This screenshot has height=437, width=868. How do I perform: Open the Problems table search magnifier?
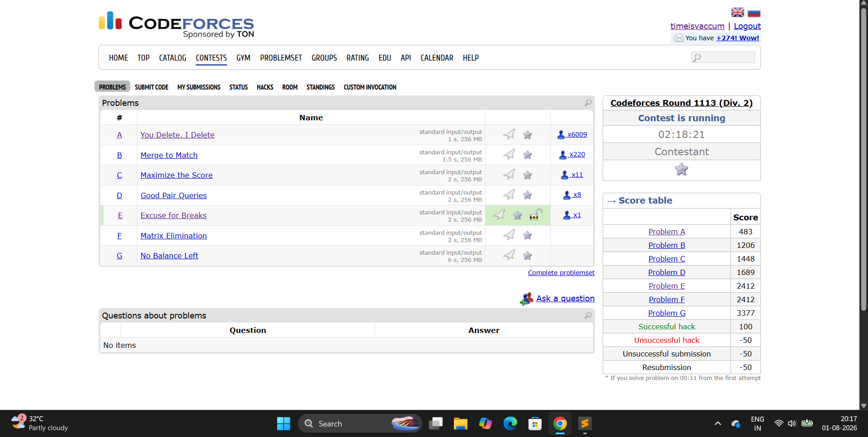pyautogui.click(x=588, y=103)
